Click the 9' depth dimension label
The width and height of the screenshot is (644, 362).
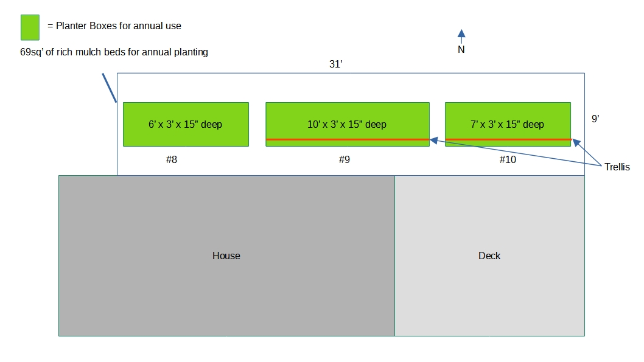[x=595, y=119]
